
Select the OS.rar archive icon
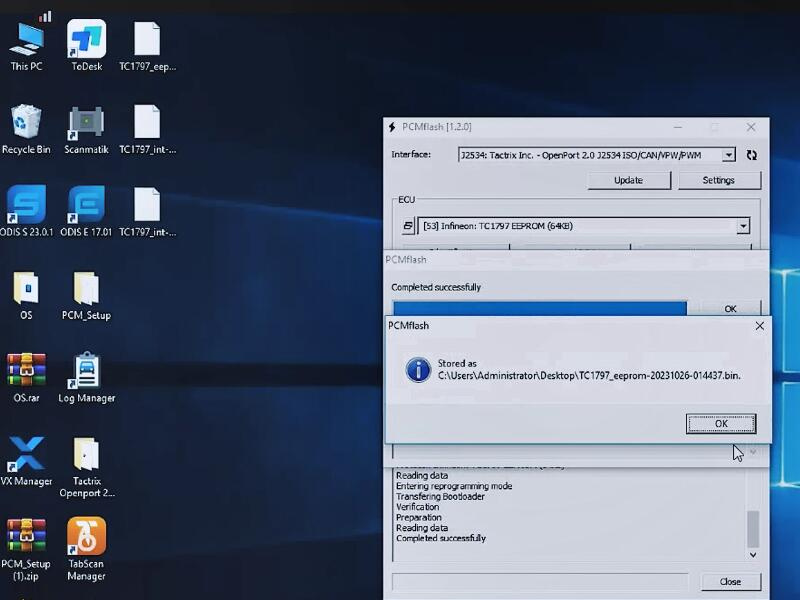click(x=26, y=373)
